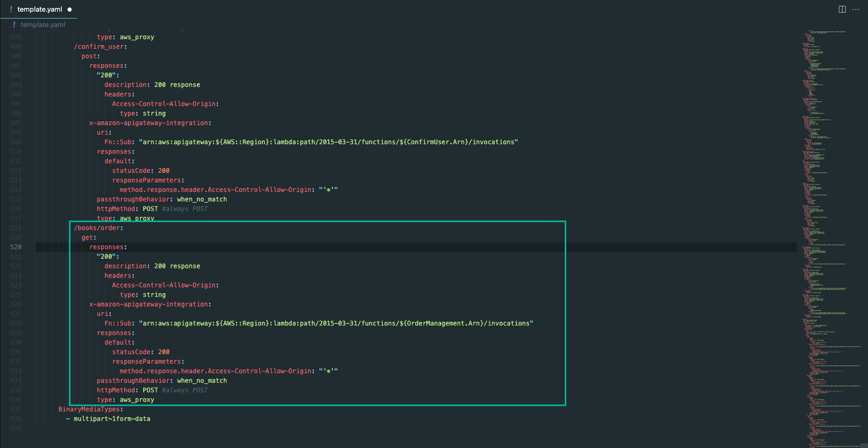Click line number 520 in the gutter
Screen dimensions: 868x448
16,247
